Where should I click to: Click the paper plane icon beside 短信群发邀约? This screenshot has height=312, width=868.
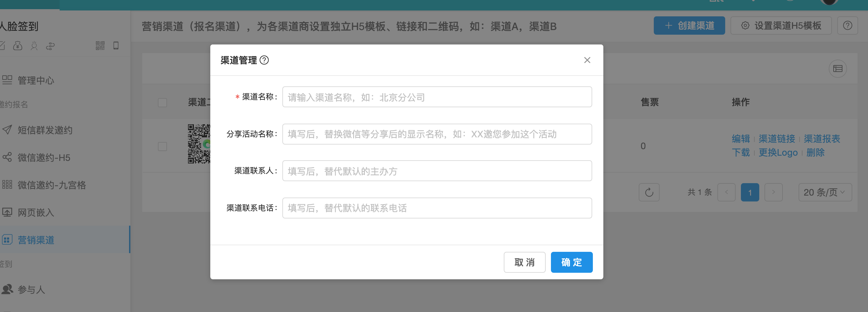coord(7,130)
